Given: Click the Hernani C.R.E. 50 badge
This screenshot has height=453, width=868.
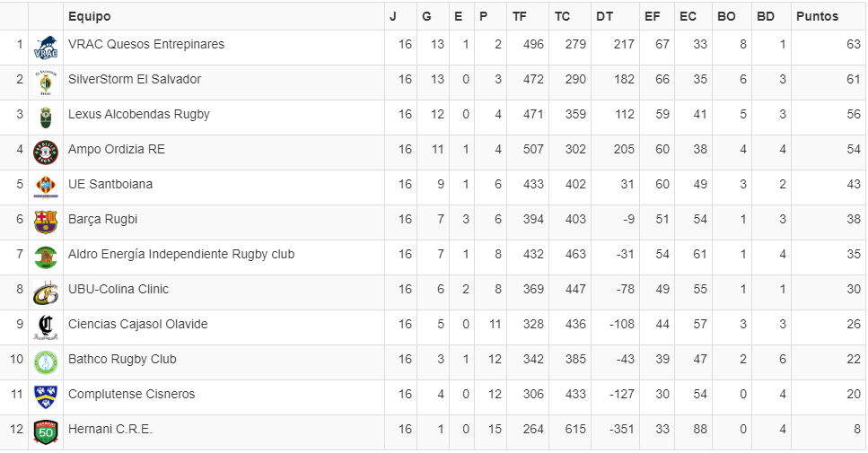Looking at the screenshot, I should pos(45,431).
